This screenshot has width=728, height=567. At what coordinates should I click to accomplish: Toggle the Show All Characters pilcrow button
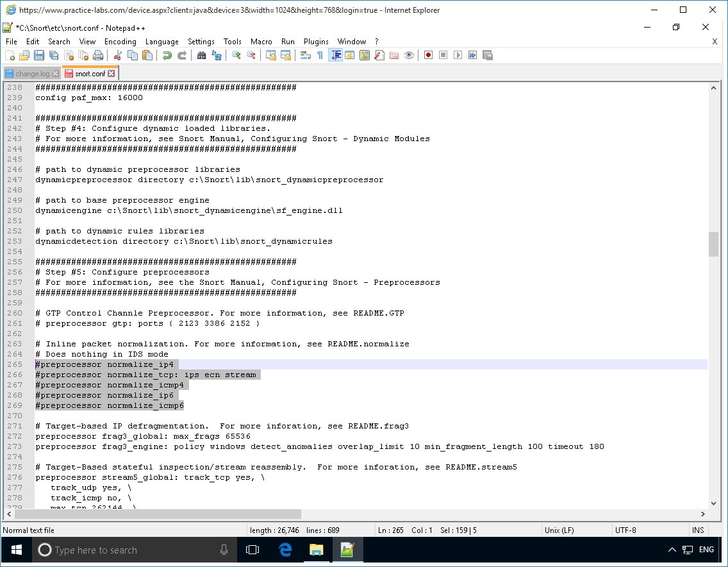tap(320, 56)
